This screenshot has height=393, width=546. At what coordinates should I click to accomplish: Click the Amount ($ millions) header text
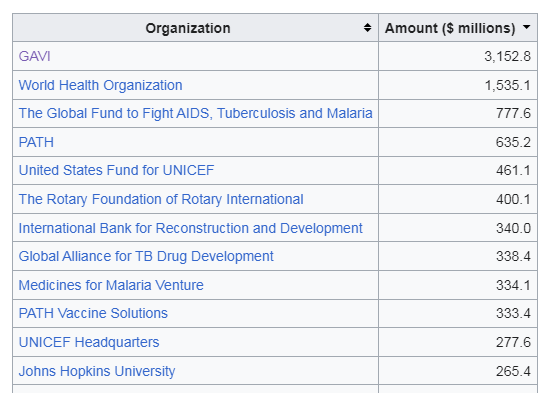pos(450,28)
